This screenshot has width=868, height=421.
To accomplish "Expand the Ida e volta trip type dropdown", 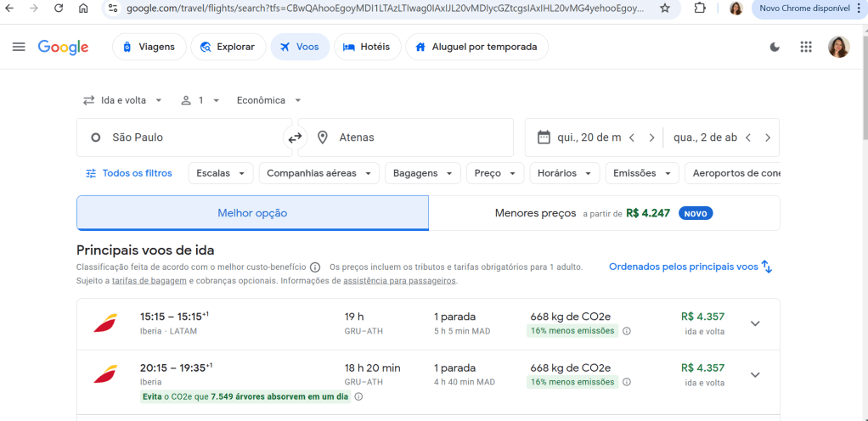I will click(122, 100).
